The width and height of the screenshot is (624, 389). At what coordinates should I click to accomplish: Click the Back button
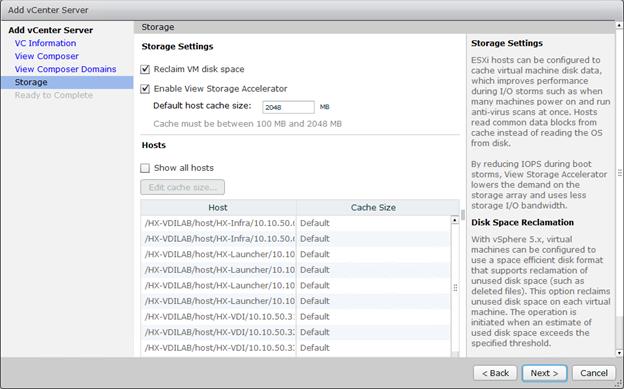click(x=495, y=373)
